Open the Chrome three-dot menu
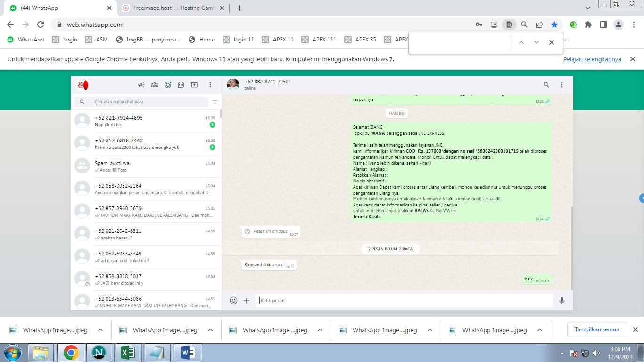The image size is (644, 362). pyautogui.click(x=634, y=25)
